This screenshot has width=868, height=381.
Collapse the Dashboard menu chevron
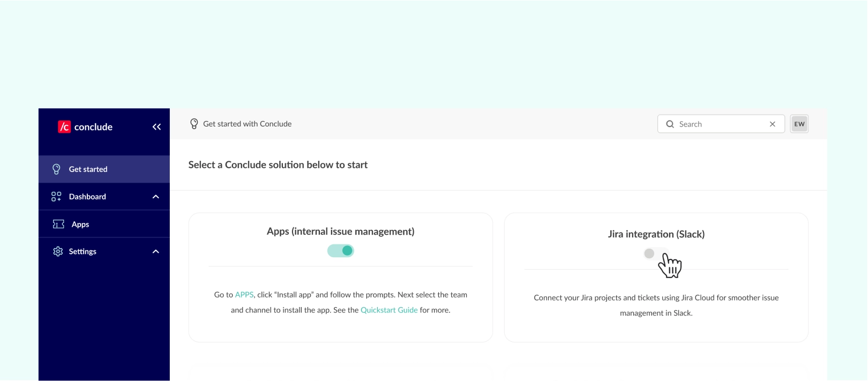click(156, 197)
